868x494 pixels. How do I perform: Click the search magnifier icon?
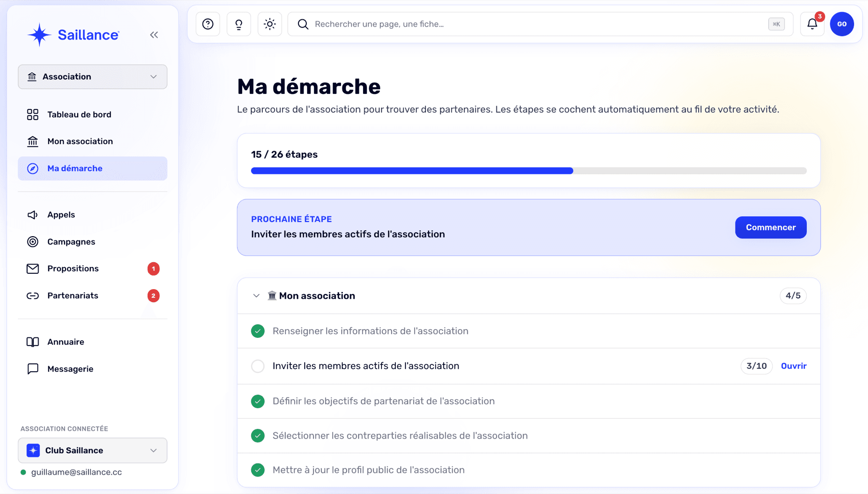(303, 24)
